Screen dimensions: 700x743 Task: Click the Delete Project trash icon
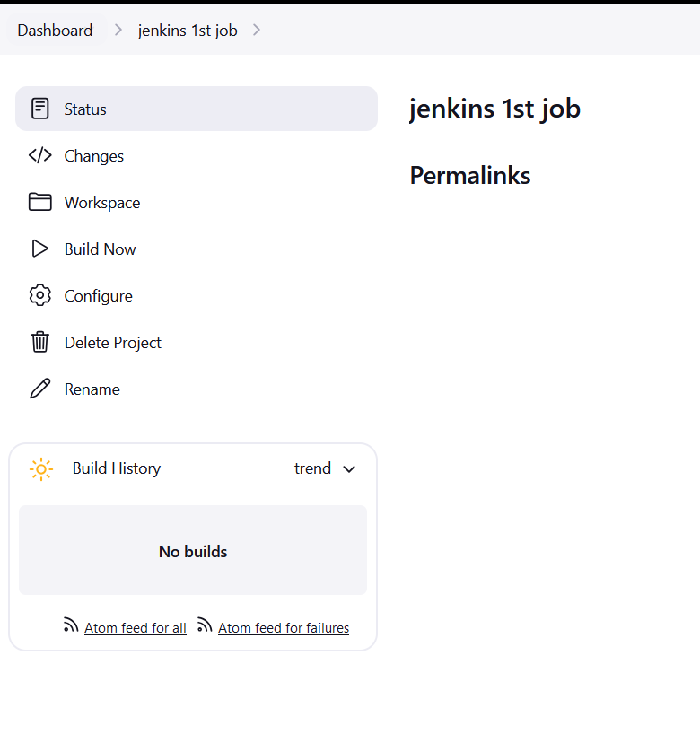[x=39, y=342]
